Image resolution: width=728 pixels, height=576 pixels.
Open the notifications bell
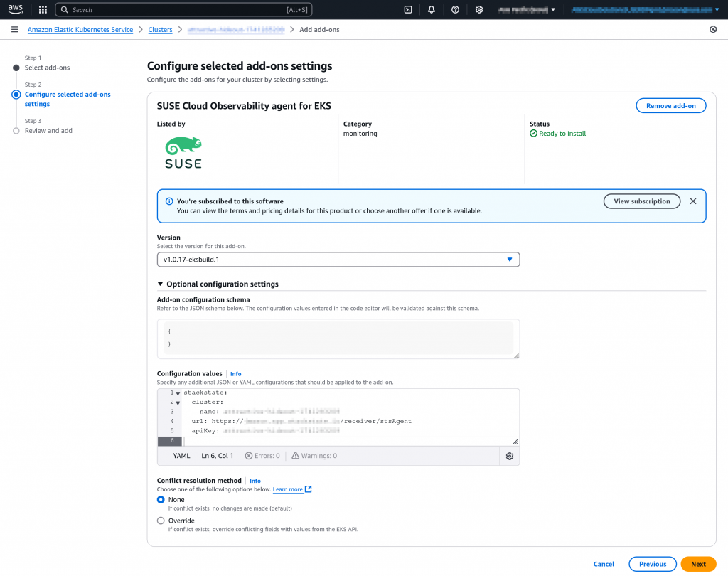432,10
